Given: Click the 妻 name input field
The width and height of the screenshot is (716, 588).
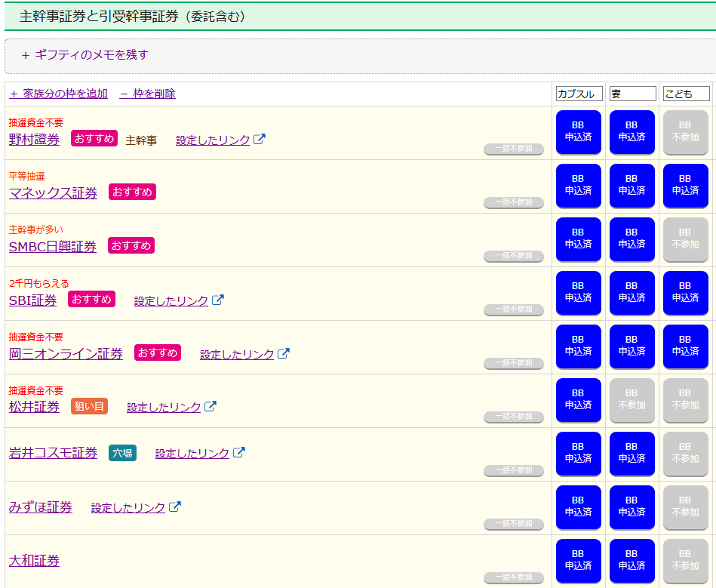Looking at the screenshot, I should coord(632,94).
